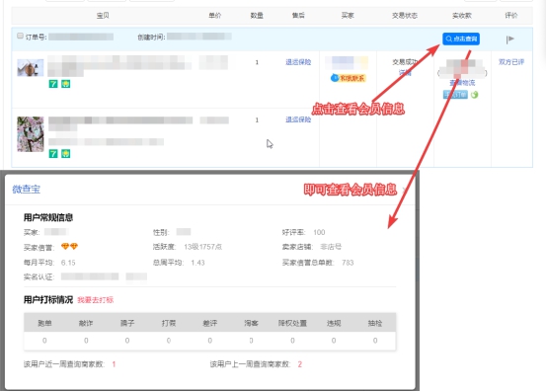Click the red 1 after 该用户近一周查询商家数

114,364
